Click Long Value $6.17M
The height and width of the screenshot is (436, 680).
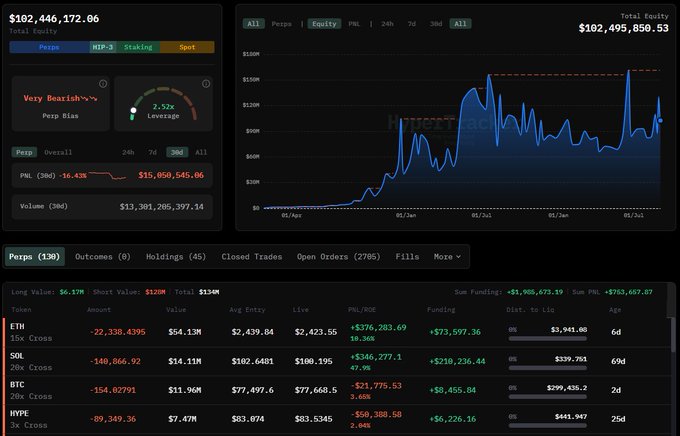click(72, 292)
